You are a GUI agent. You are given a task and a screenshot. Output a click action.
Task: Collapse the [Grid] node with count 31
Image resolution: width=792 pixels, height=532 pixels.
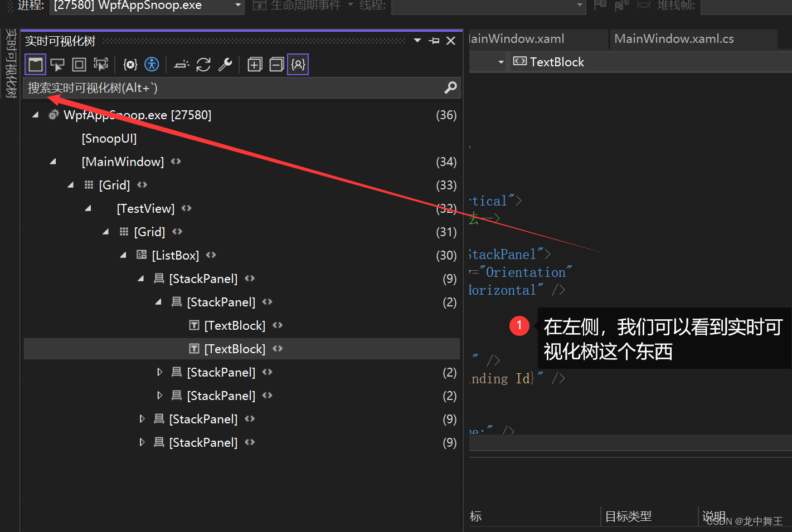click(106, 232)
